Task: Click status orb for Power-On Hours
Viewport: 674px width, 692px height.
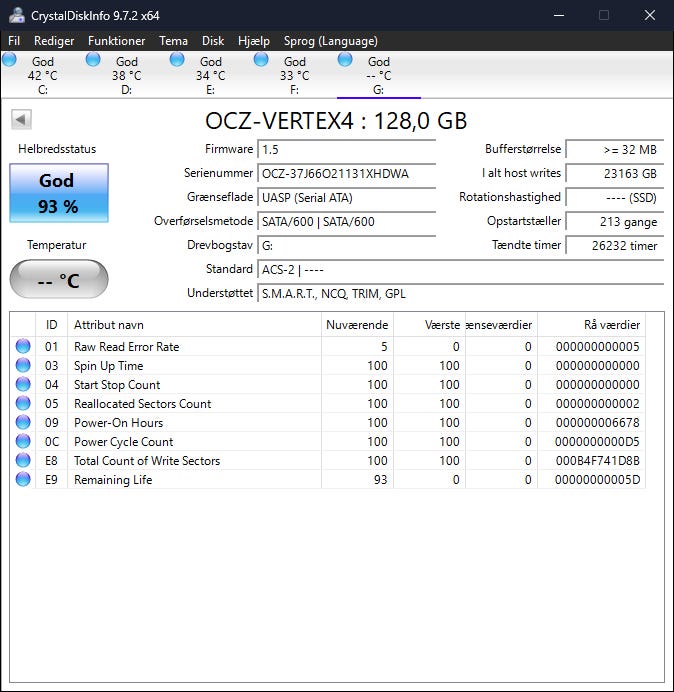Action: pos(23,422)
